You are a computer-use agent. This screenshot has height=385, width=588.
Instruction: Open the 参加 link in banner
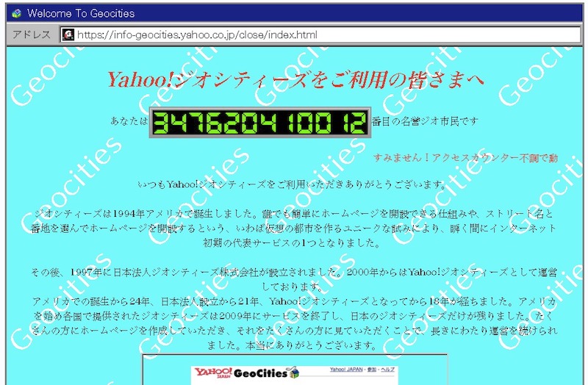coord(371,370)
